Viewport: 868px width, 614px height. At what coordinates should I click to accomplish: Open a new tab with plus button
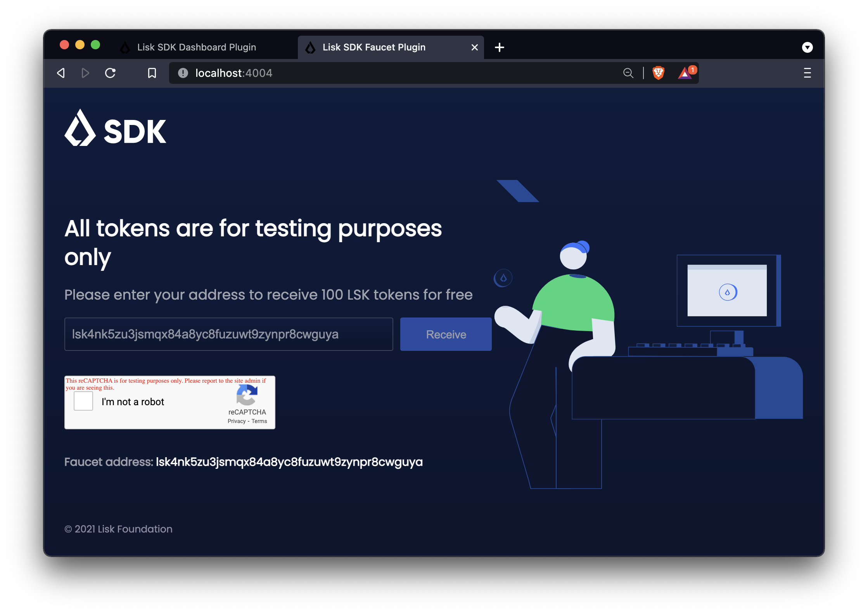[x=500, y=47]
